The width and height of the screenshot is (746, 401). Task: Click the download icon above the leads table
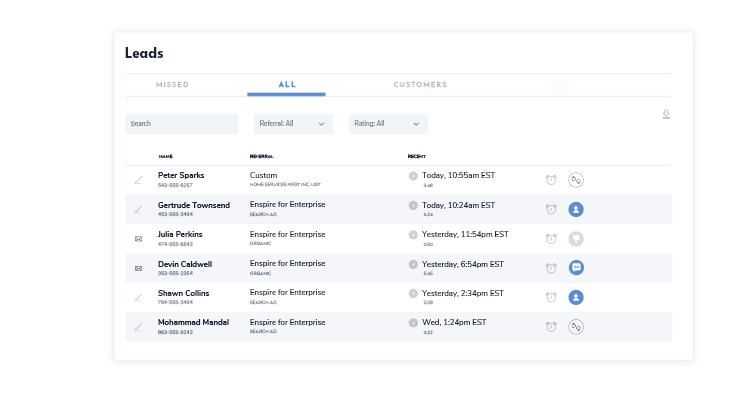[666, 115]
